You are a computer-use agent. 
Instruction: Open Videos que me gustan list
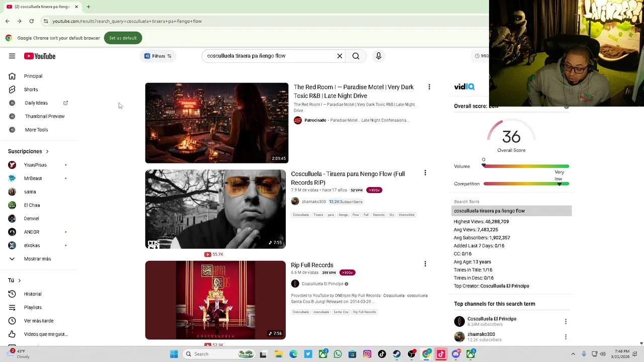[x=45, y=334]
